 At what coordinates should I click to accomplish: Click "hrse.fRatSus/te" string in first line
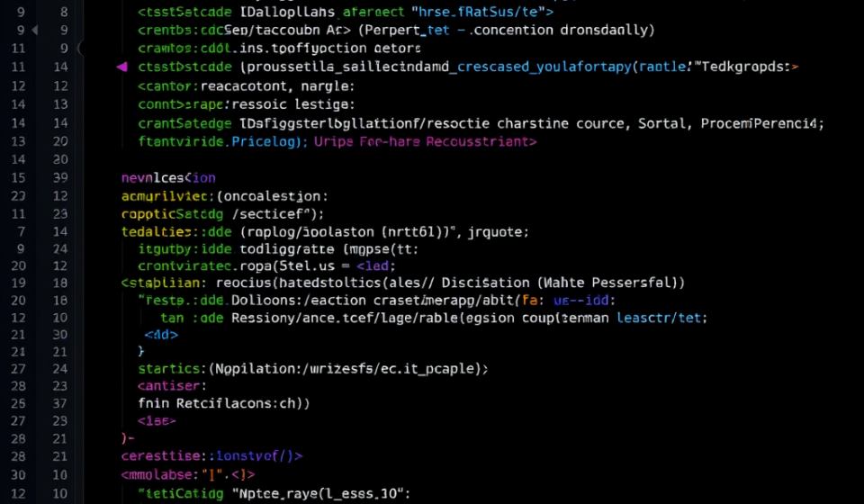click(478, 12)
